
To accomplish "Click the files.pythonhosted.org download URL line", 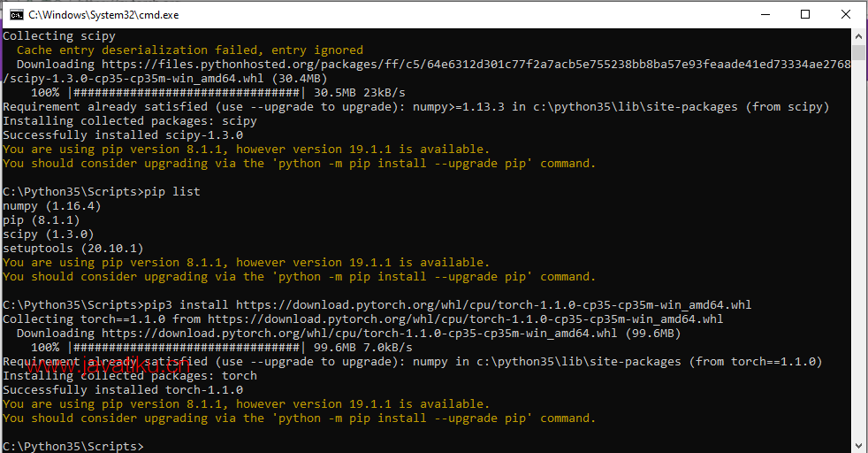I will [433, 65].
